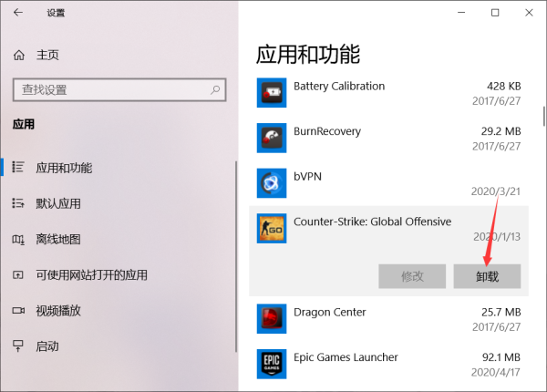Click the Epic Games Launcher icon
The image size is (547, 392).
point(272,364)
